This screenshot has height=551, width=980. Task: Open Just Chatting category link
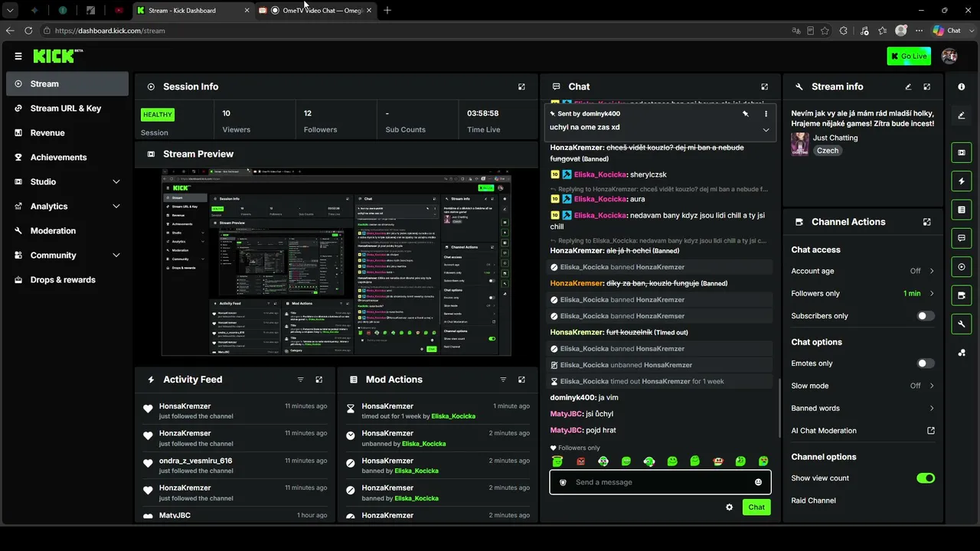835,138
